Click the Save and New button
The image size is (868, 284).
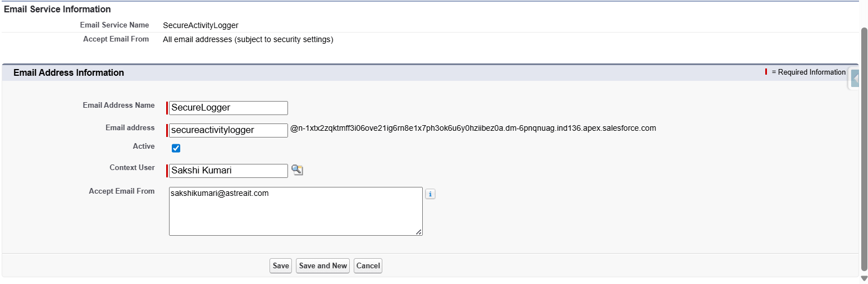click(323, 266)
